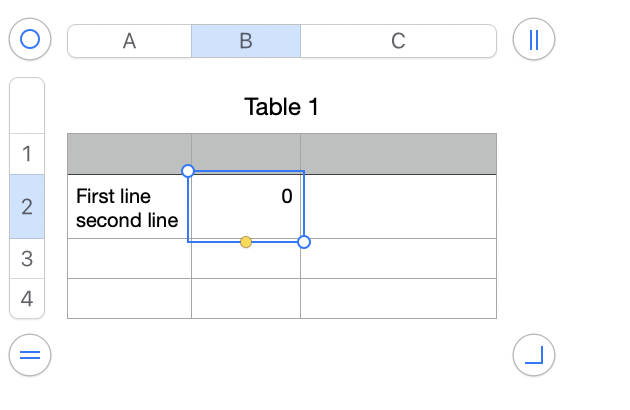Click the gray header cell in column C
This screenshot has height=410, width=630.
click(398, 154)
